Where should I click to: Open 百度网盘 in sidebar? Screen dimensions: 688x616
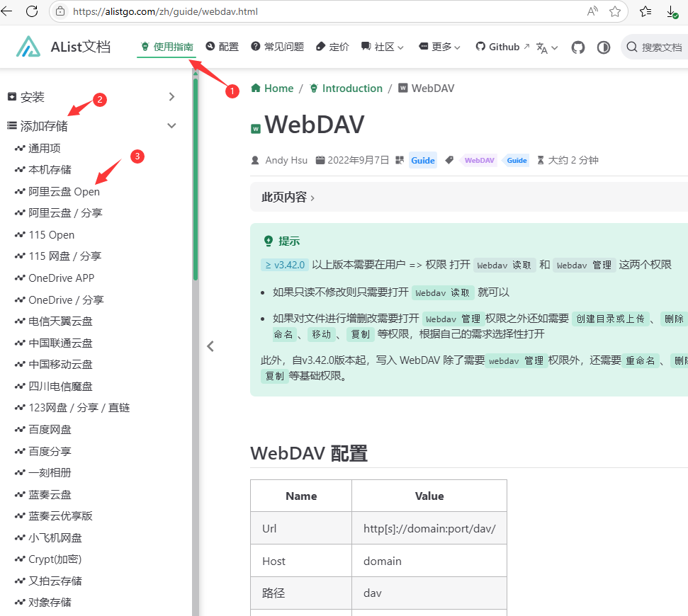(x=43, y=430)
